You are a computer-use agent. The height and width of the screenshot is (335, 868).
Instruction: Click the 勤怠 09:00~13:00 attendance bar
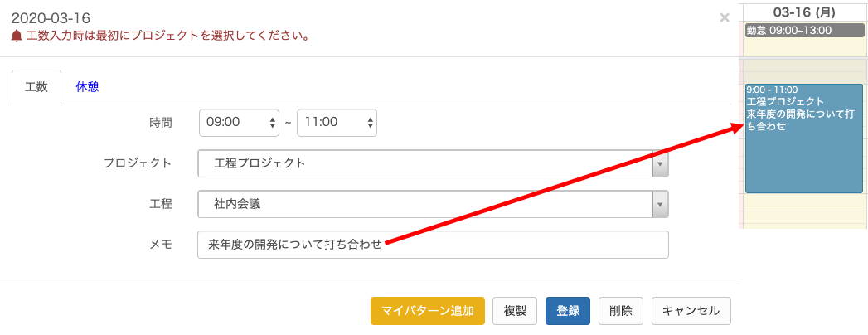pyautogui.click(x=805, y=31)
